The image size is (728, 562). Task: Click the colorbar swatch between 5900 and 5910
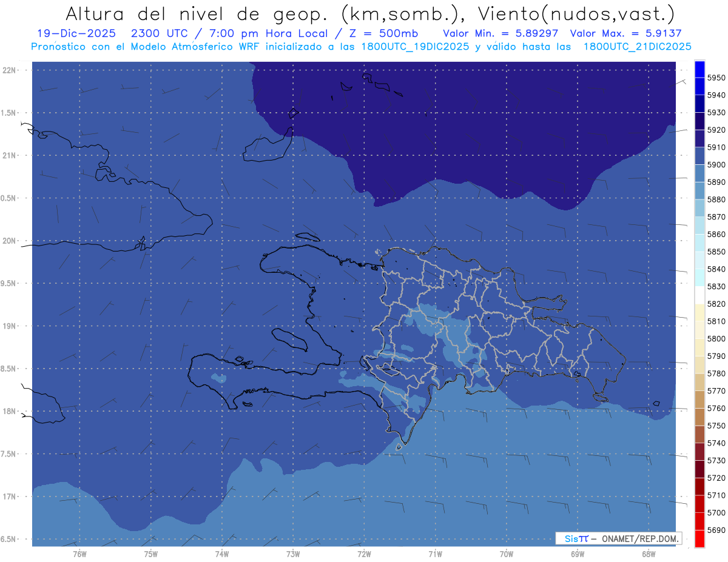699,156
